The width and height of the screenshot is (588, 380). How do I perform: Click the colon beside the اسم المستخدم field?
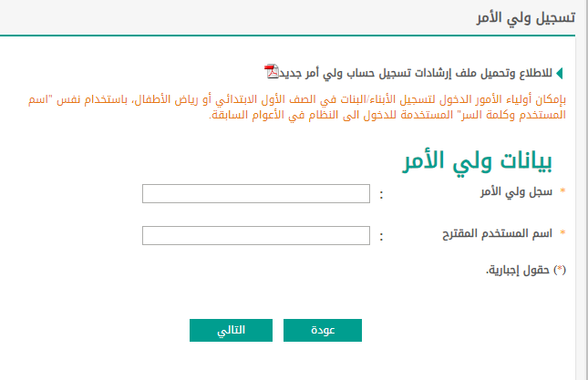[381, 237]
